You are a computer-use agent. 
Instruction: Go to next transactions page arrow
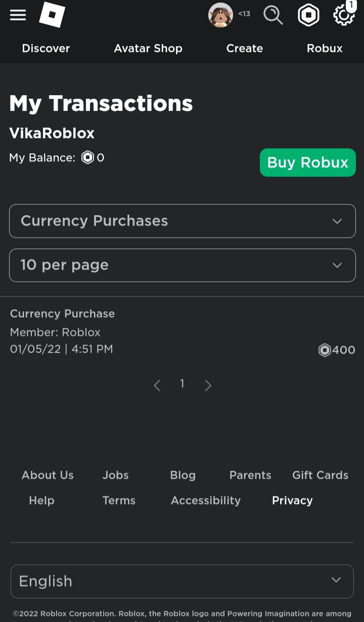pyautogui.click(x=208, y=386)
